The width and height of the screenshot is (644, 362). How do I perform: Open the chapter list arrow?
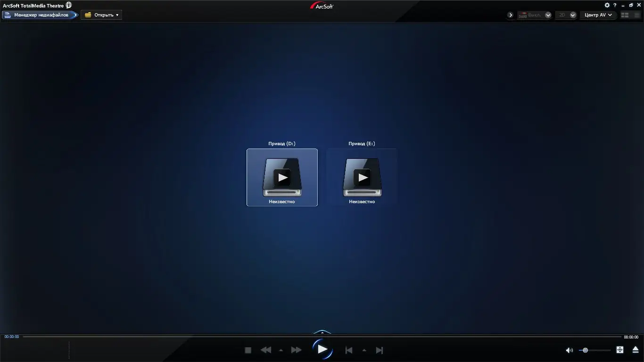click(364, 350)
